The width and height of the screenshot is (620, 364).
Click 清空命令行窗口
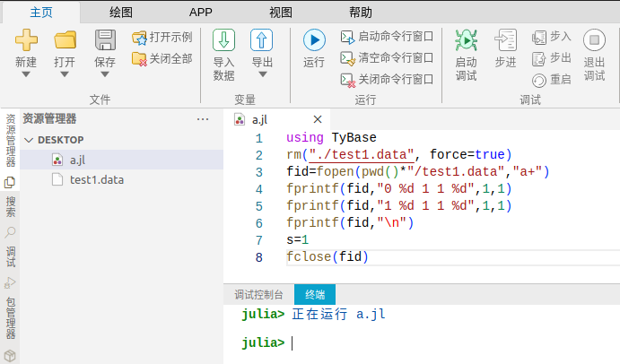(387, 58)
